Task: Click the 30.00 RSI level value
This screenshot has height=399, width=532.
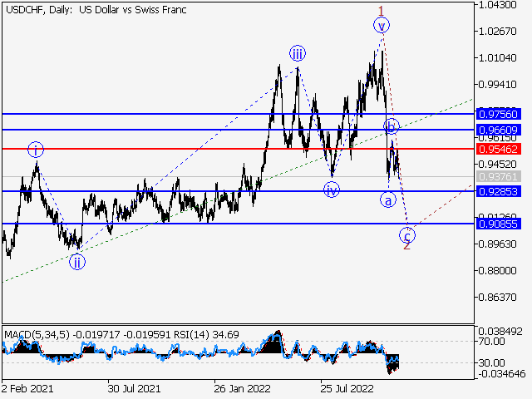Action: pos(491,363)
